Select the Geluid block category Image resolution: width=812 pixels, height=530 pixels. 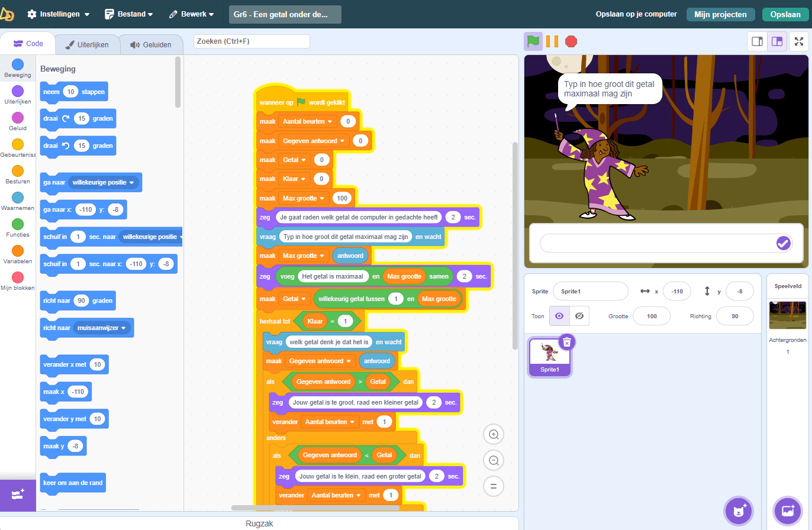(x=18, y=121)
